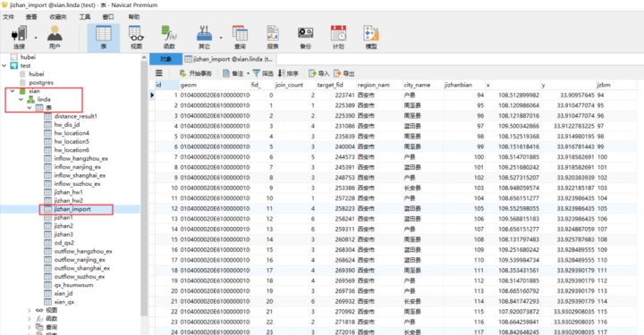Screen dimensions: 644x335
Task: Open the Schedule (计划) toolbar button
Action: click(338, 38)
